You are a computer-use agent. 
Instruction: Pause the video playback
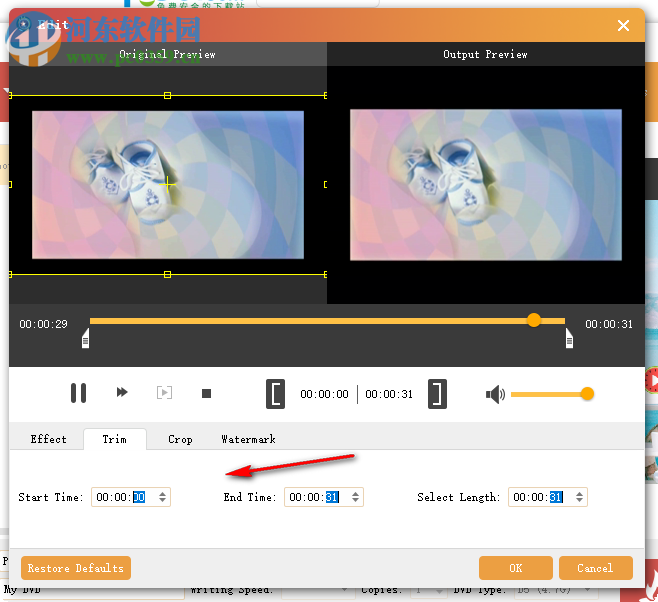tap(78, 393)
